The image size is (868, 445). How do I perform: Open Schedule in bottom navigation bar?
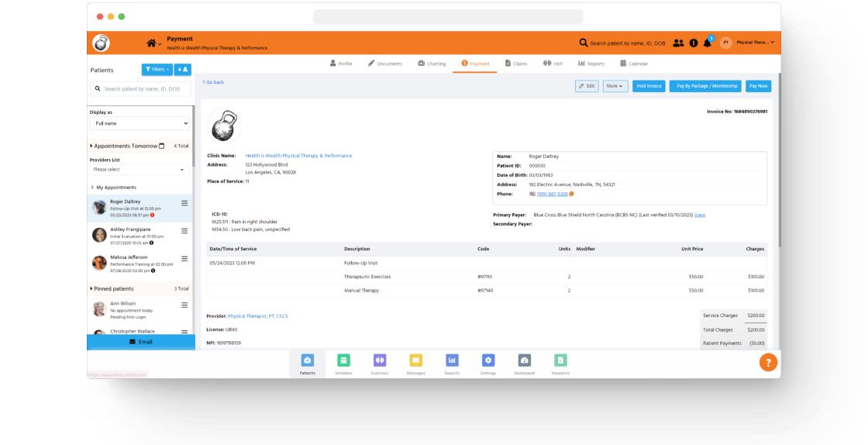(343, 364)
